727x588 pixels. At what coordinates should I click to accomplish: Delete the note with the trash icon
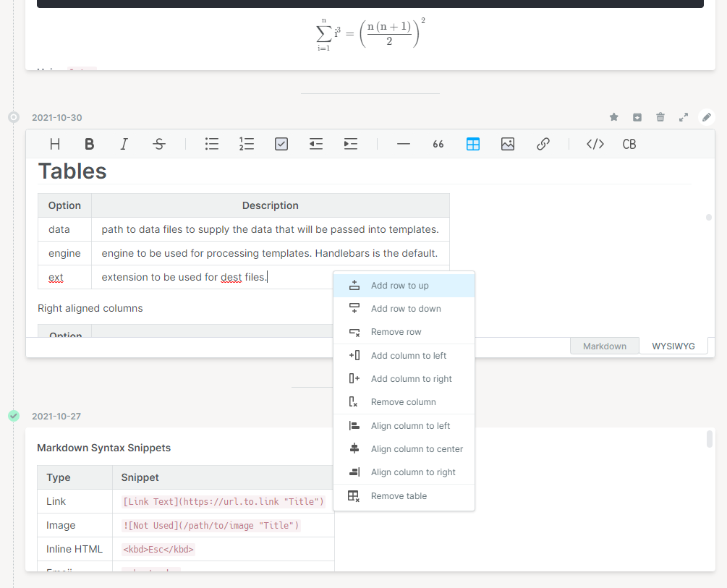(660, 116)
